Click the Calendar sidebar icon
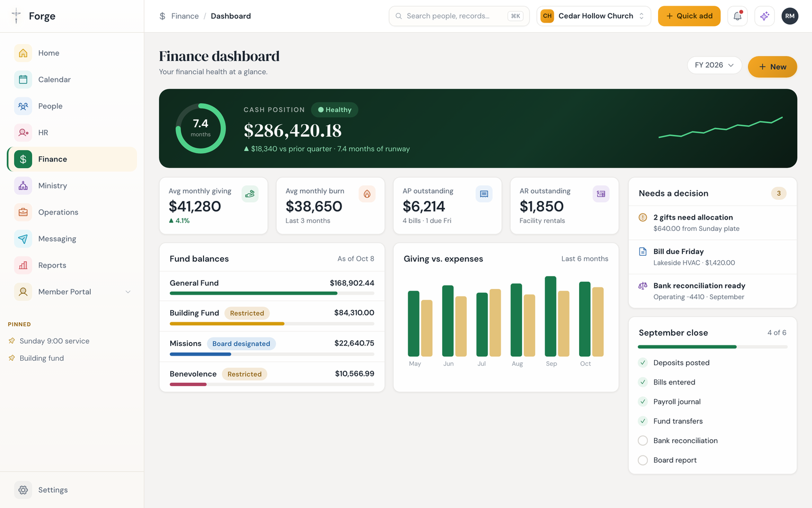 click(x=23, y=80)
